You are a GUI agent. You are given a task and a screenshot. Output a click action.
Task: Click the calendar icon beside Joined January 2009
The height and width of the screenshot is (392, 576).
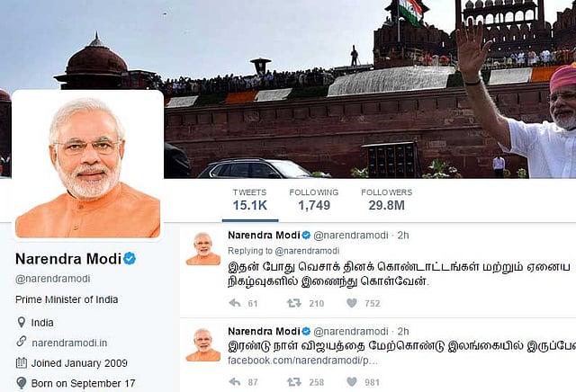[x=22, y=363]
